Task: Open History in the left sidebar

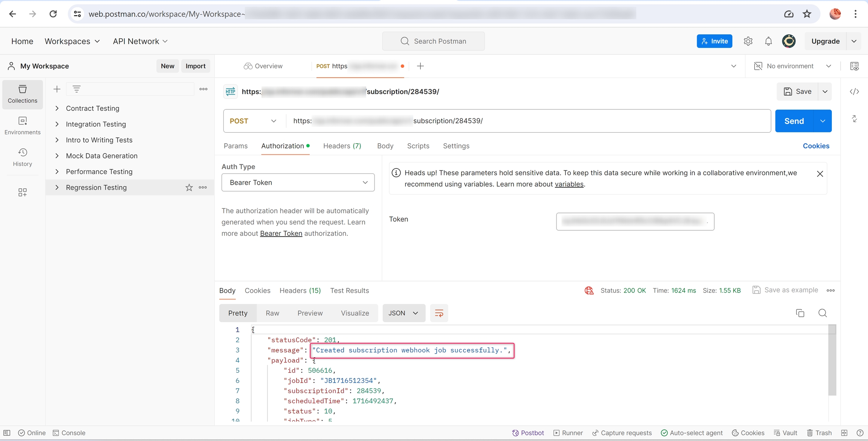Action: [23, 157]
